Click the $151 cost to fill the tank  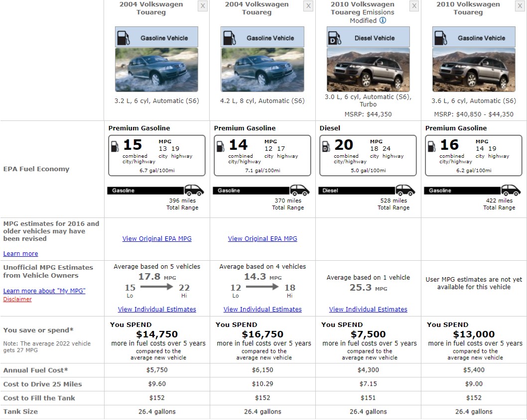(368, 398)
